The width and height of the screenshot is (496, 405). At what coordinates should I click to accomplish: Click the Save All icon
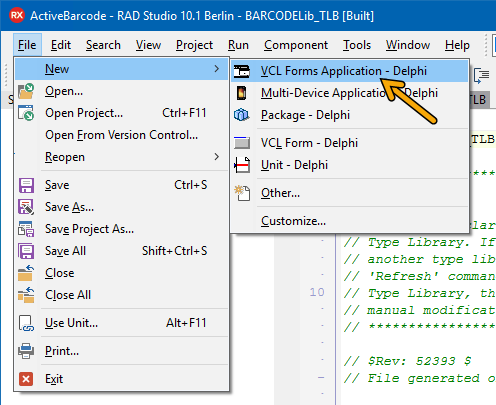pos(26,251)
